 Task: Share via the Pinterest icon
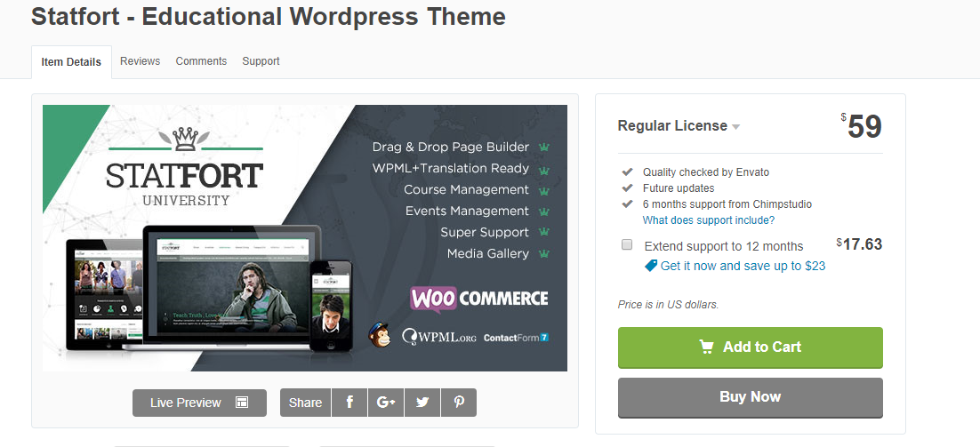click(x=459, y=403)
